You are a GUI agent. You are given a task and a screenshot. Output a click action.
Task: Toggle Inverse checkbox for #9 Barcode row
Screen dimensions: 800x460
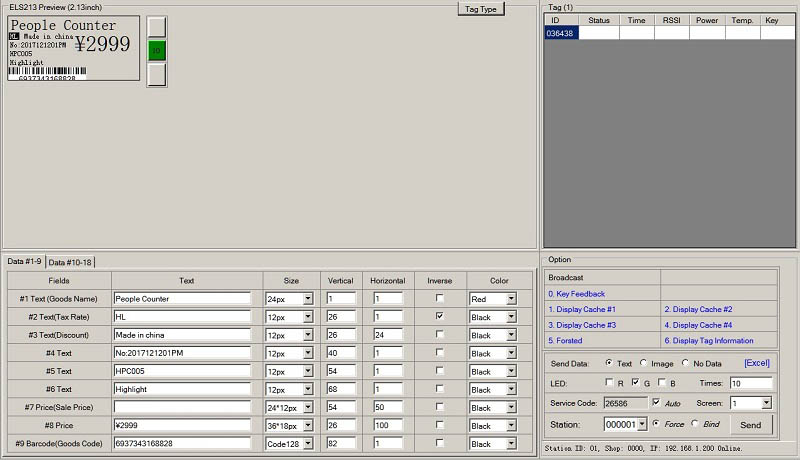pos(439,443)
